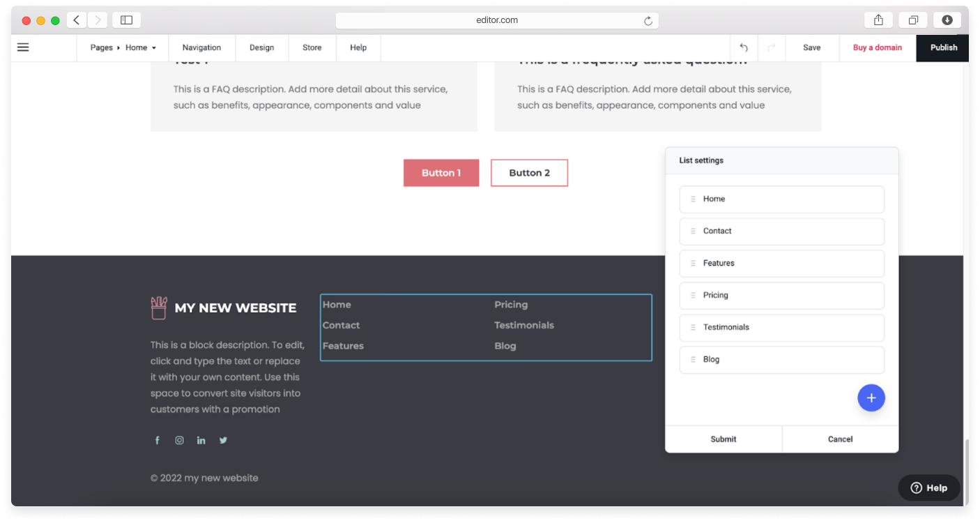Image resolution: width=980 pixels, height=523 pixels.
Task: Click the left FAQ description text
Action: click(x=311, y=98)
